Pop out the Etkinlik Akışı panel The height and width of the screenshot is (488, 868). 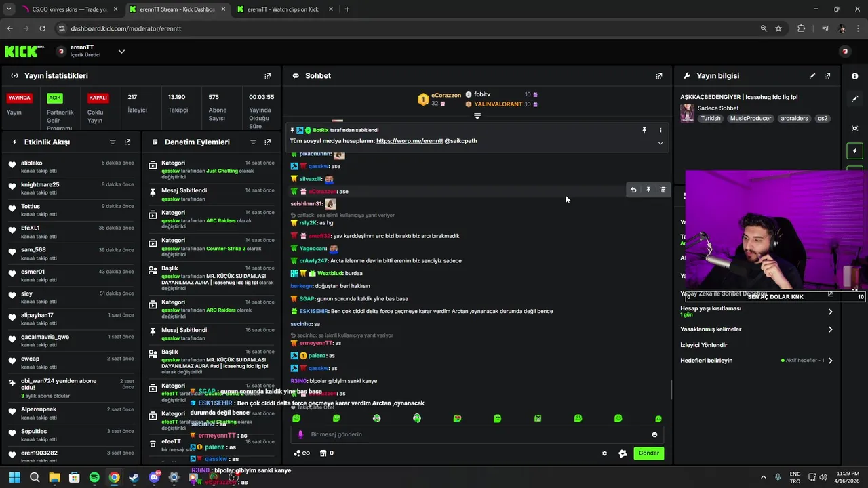(127, 142)
